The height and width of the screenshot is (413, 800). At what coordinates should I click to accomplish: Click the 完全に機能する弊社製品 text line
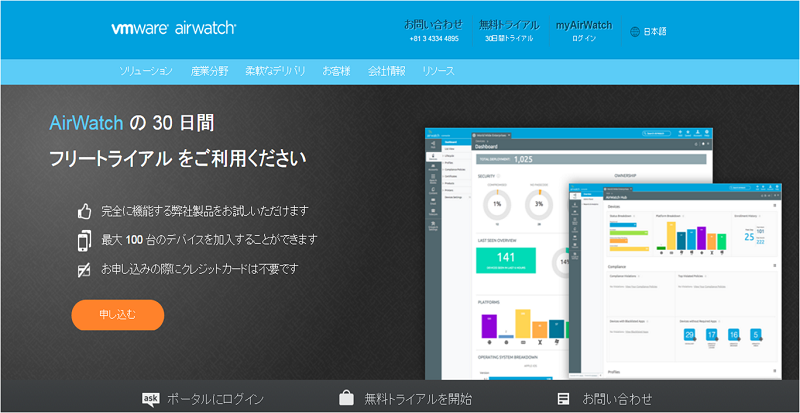(205, 211)
